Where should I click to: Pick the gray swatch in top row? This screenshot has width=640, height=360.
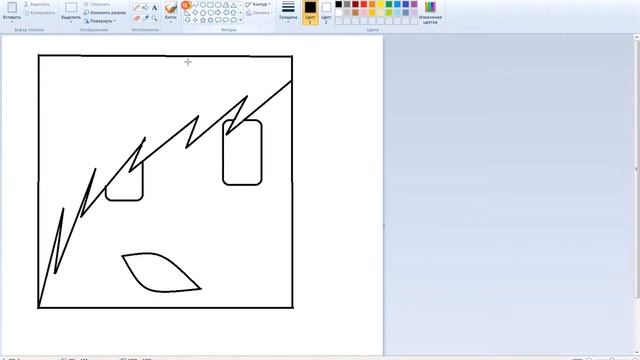pos(347,4)
